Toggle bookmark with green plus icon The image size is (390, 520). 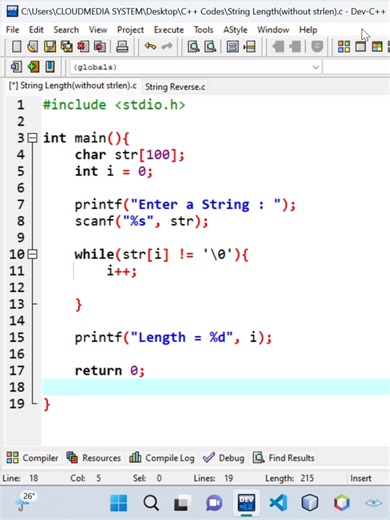[33, 67]
